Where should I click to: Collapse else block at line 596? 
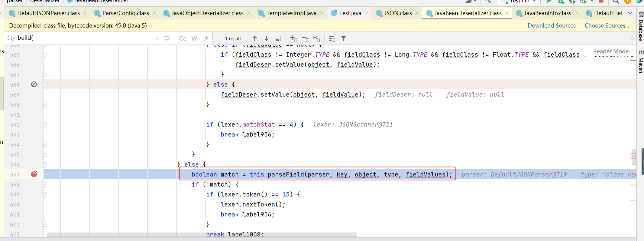click(44, 165)
